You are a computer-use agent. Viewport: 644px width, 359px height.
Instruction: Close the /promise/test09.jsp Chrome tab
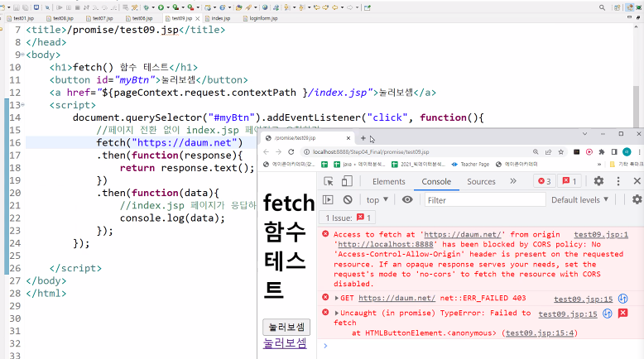click(x=348, y=138)
